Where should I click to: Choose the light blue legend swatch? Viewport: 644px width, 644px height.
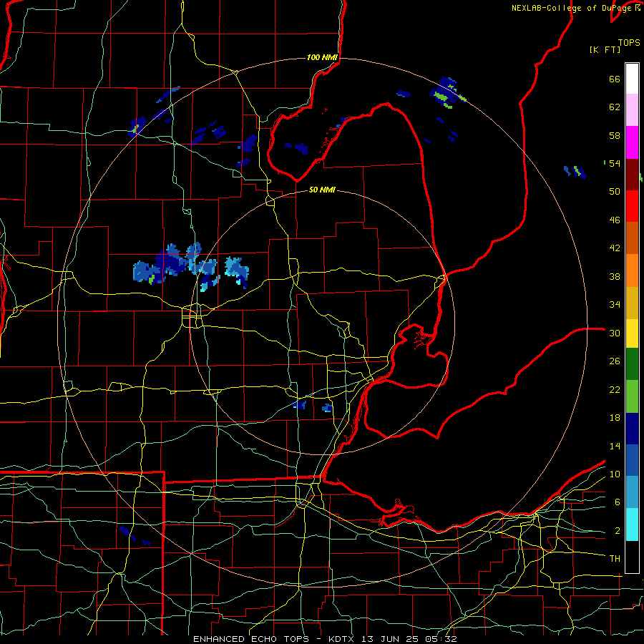click(x=632, y=492)
